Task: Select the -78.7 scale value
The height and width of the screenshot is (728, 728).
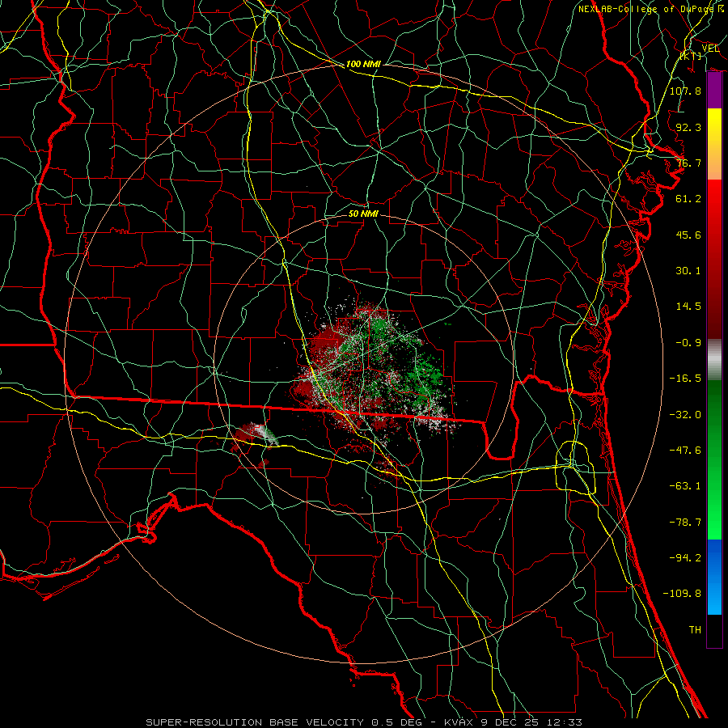Action: click(685, 523)
